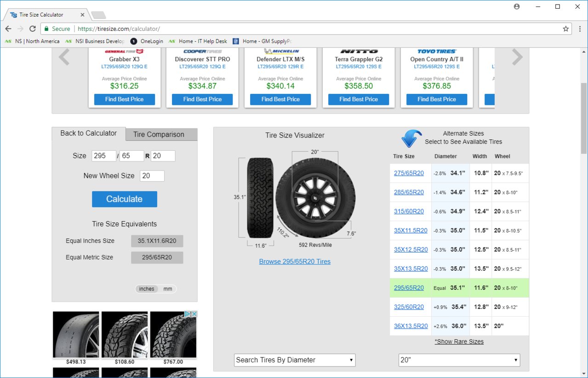588x378 pixels.
Task: Click the Discoverer STT PRO size link
Action: (x=202, y=67)
